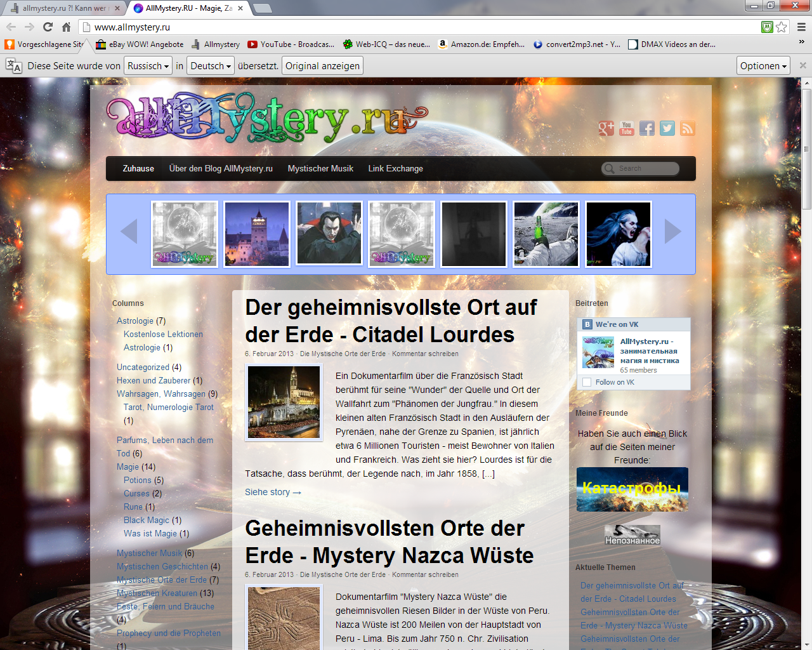Open YouTube - Broadcas... bookmark
This screenshot has width=812, height=650.
(x=291, y=44)
